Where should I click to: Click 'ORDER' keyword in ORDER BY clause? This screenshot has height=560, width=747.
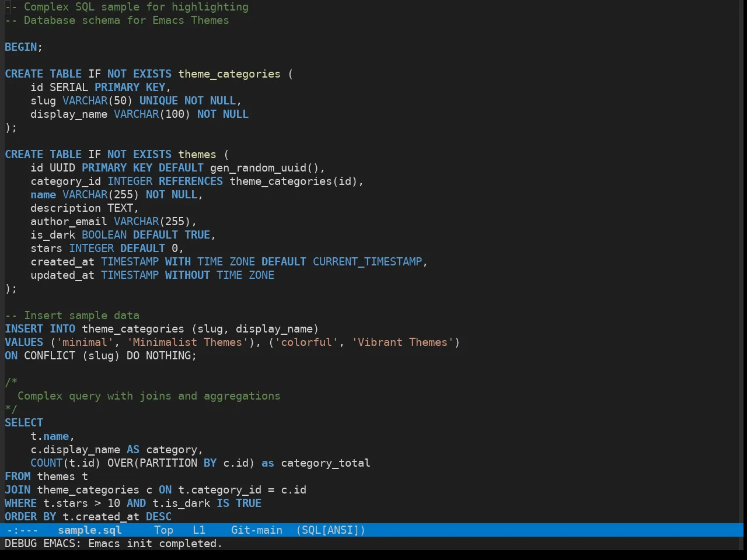pyautogui.click(x=21, y=517)
